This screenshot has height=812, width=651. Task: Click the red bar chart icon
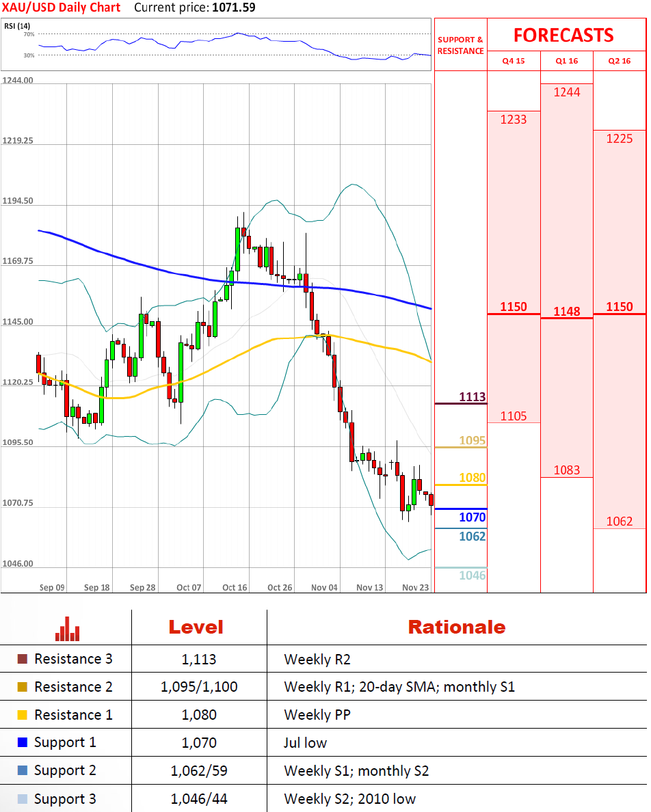coord(67,629)
